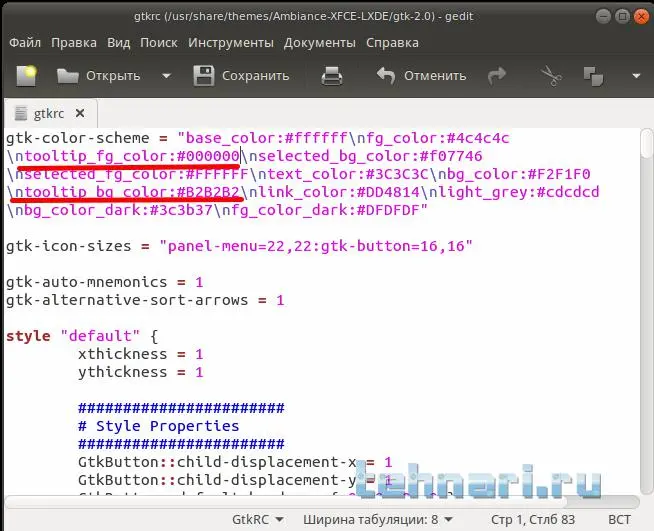Click the nlink_color:#DD4814 text
This screenshot has width=654, height=531.
[x=334, y=192]
